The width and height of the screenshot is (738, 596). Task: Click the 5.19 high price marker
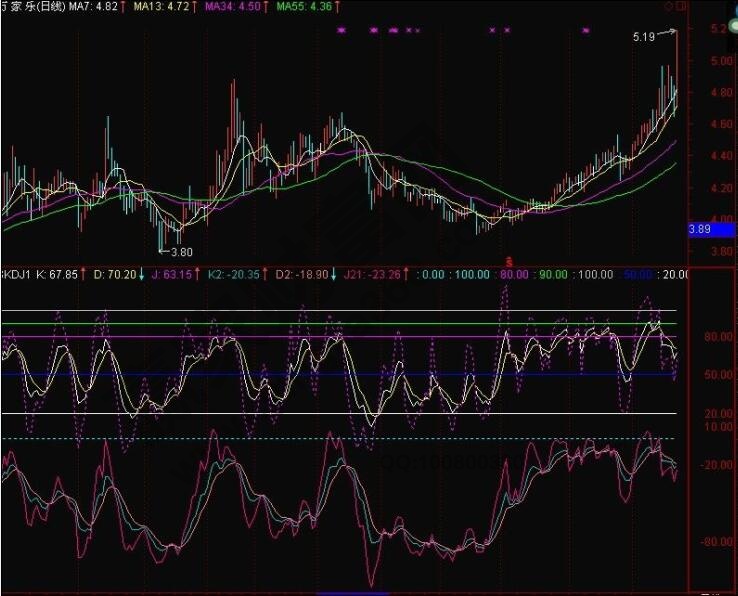(x=645, y=37)
